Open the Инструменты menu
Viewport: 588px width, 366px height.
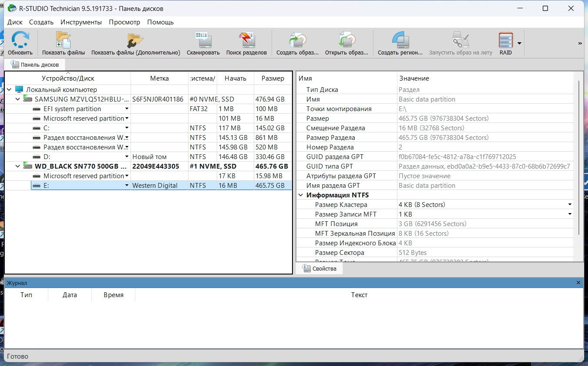pos(81,22)
